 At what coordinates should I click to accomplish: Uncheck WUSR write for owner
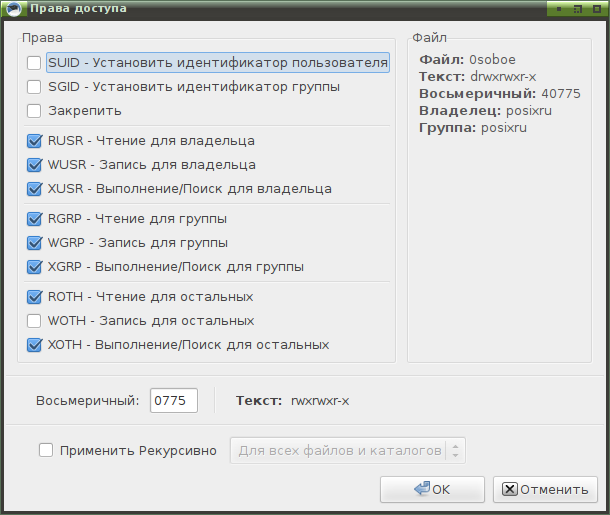pyautogui.click(x=34, y=165)
